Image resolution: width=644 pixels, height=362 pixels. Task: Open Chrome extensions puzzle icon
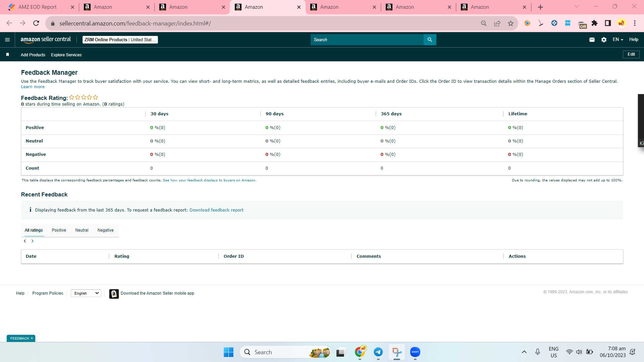(594, 23)
